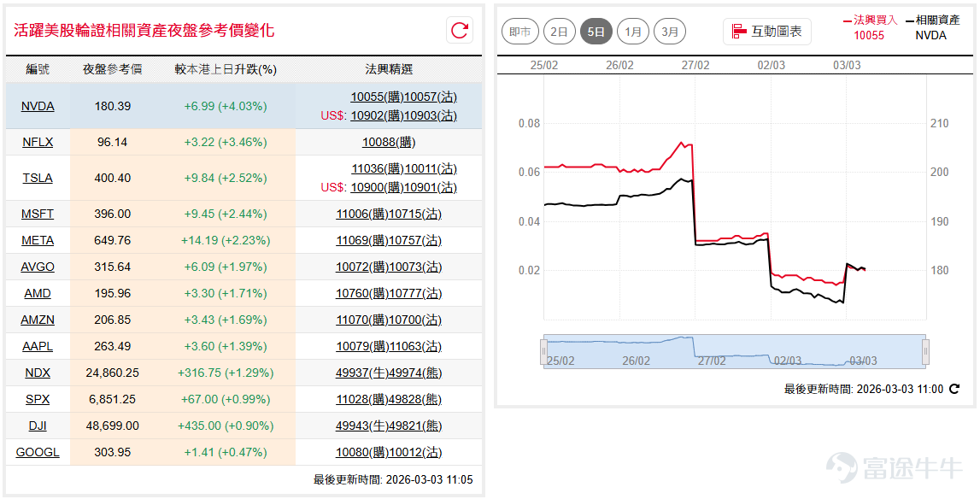Open DJI bear contract 49821

coord(415,426)
